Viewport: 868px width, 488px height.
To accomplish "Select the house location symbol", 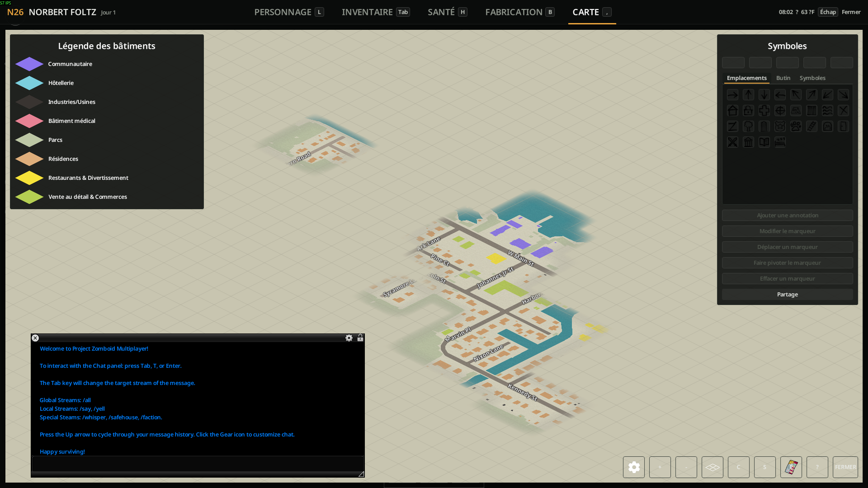I will pos(732,110).
